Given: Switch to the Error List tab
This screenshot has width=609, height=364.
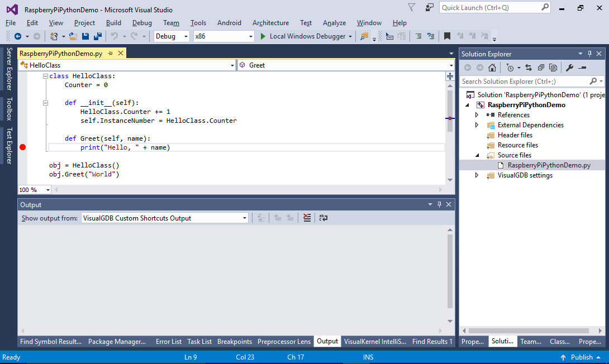Looking at the screenshot, I should click(169, 342).
